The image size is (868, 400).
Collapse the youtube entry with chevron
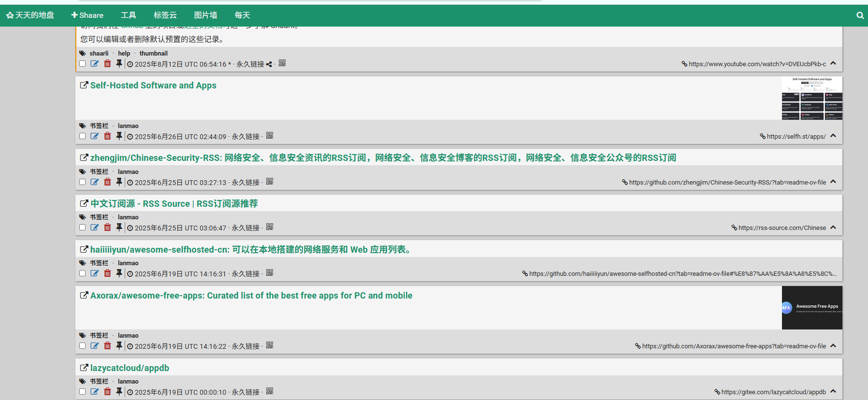point(833,63)
